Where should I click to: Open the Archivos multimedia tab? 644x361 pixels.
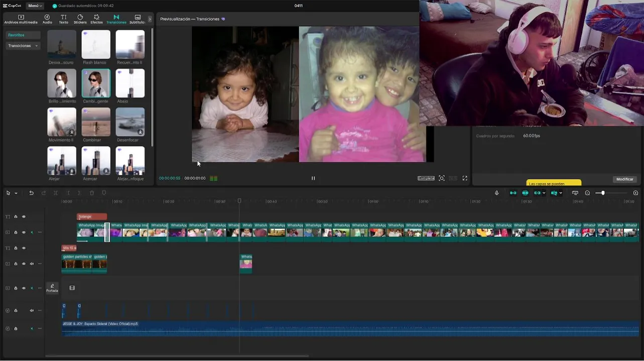click(x=21, y=19)
